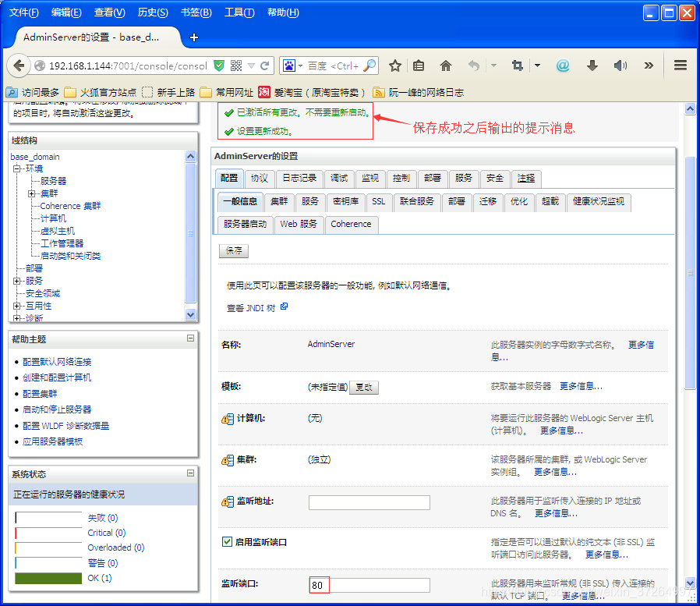Image resolution: width=700 pixels, height=606 pixels.
Task: Open the 启动和停止服务器 help link
Action: pos(57,409)
